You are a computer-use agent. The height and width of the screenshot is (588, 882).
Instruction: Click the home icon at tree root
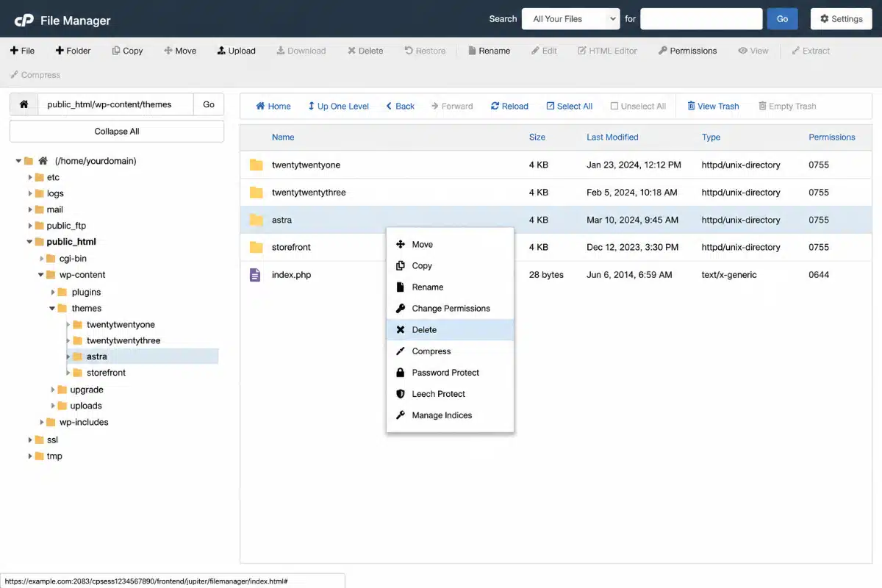tap(43, 161)
